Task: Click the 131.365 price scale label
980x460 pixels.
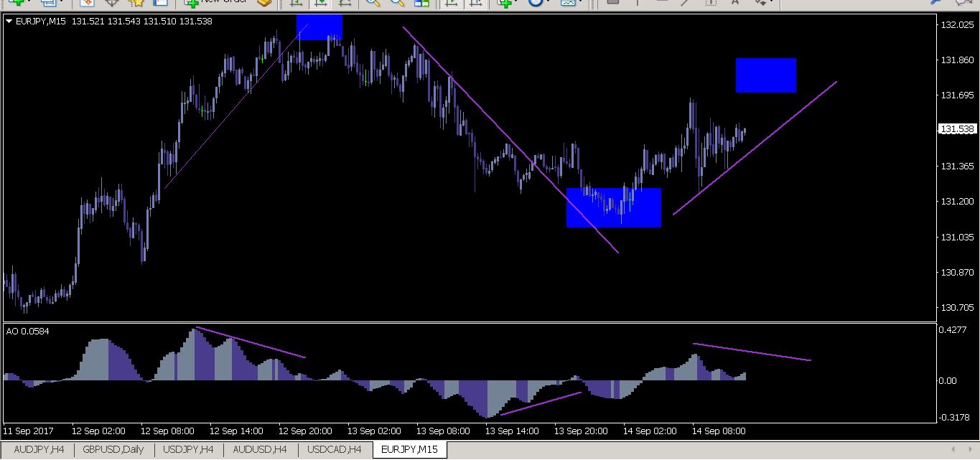Action: [x=957, y=166]
